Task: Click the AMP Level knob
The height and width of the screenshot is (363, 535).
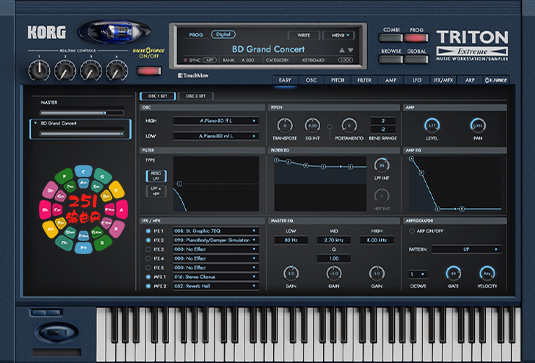Action: (432, 126)
